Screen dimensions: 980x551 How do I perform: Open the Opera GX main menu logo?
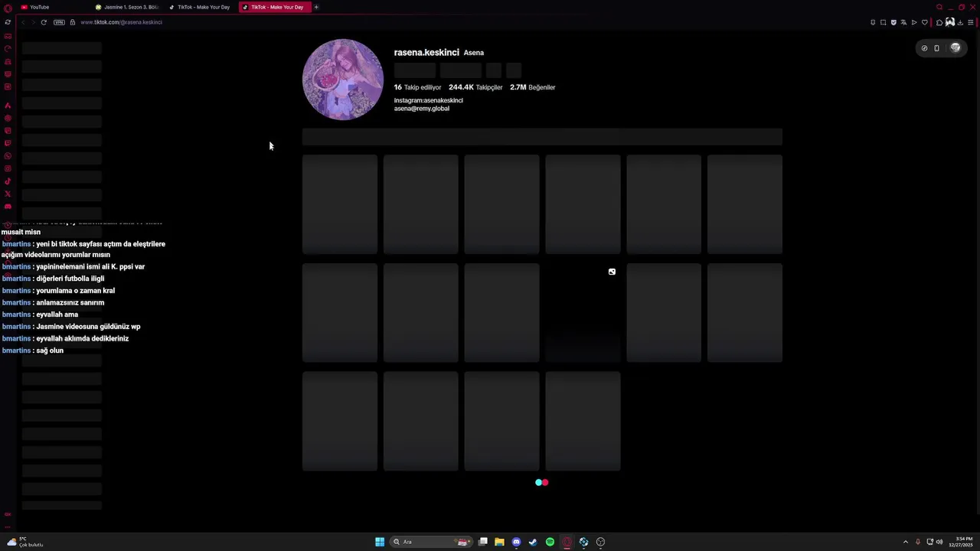click(x=8, y=8)
